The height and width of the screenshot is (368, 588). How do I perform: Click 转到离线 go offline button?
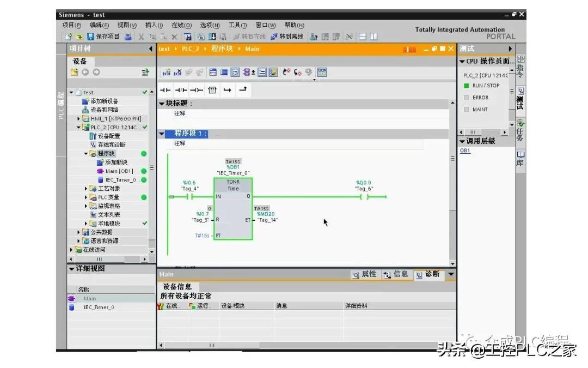287,37
